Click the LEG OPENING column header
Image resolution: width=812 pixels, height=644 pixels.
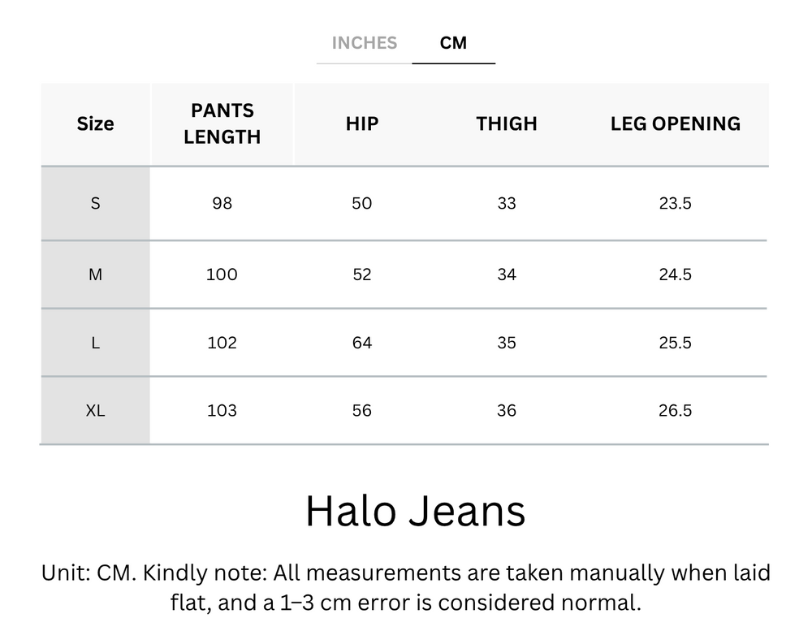pos(675,123)
